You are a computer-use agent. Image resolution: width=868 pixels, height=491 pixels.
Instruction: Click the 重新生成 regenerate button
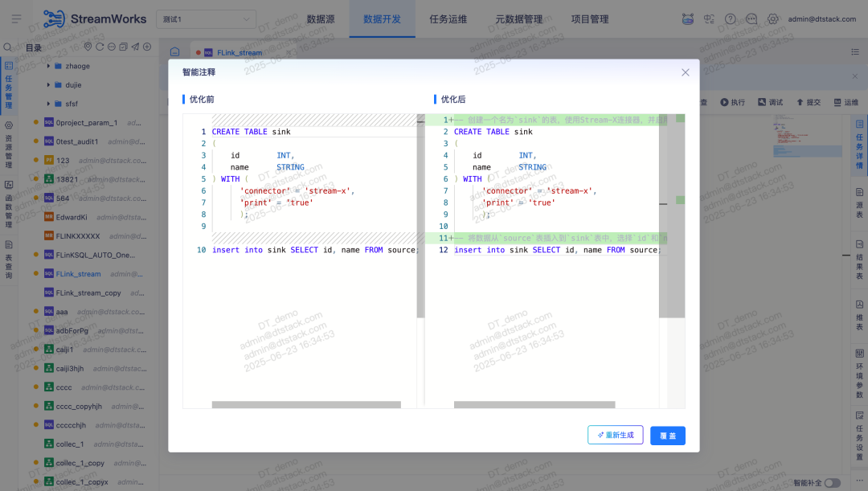[615, 435]
